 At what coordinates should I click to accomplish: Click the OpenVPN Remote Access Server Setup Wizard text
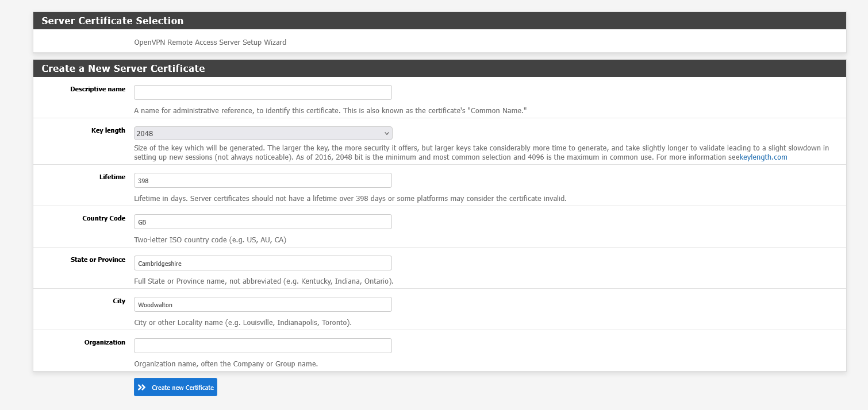click(210, 42)
